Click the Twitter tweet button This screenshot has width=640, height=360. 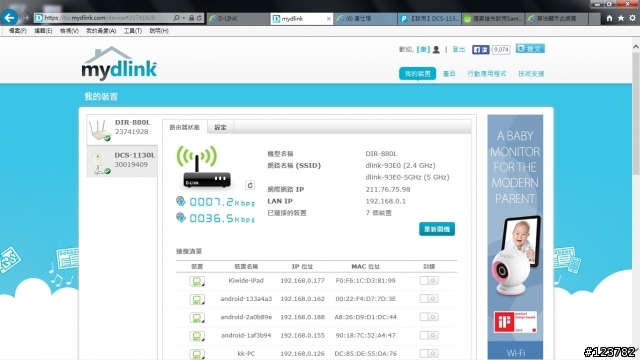click(530, 49)
